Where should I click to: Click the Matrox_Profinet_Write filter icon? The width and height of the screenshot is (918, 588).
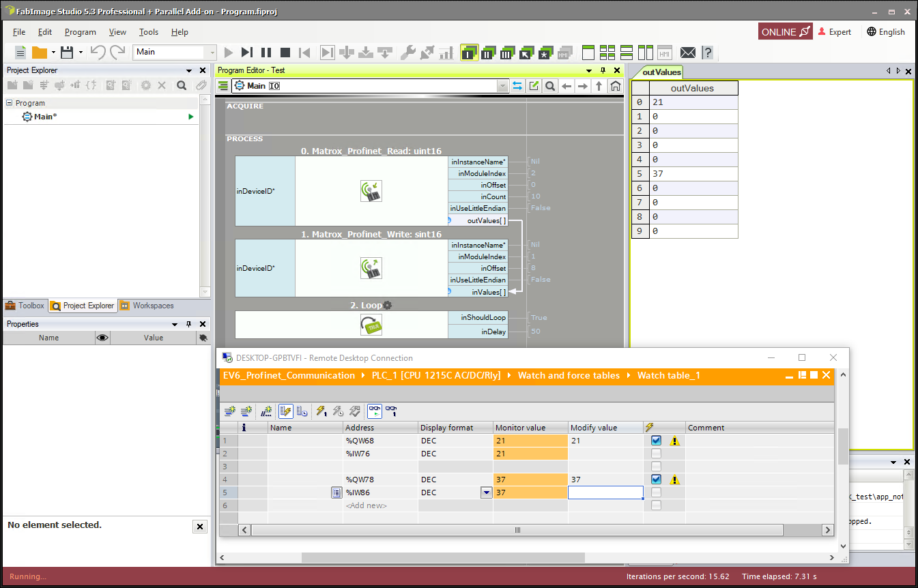[371, 268]
